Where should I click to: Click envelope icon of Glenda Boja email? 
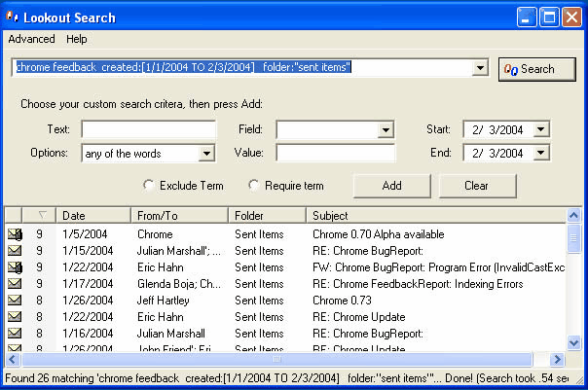tap(15, 284)
